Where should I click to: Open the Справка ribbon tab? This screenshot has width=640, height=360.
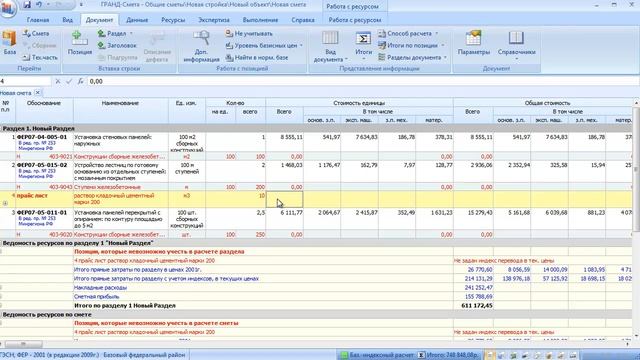tap(302, 20)
